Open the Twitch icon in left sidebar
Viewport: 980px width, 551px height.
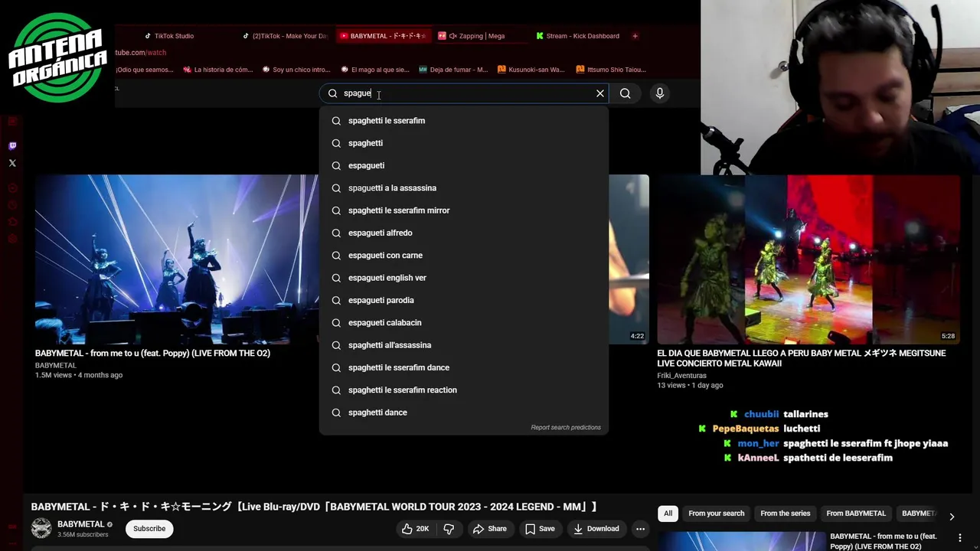12,145
